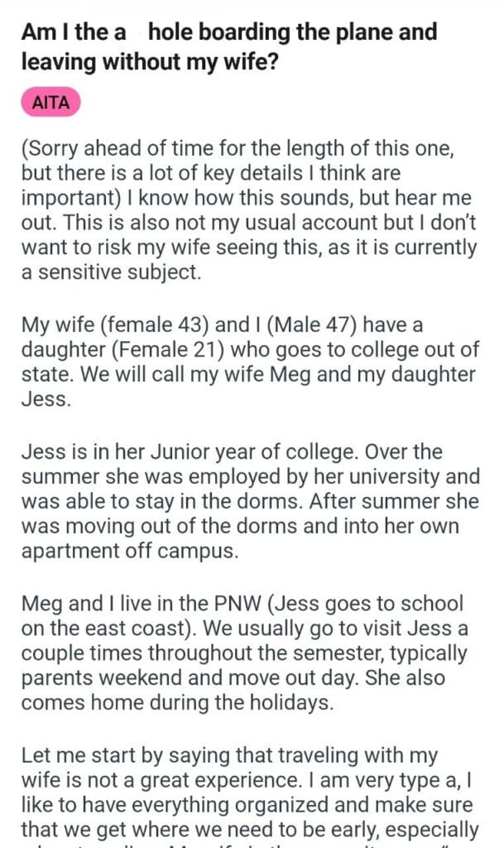Open the post title about boarding the plane
The height and width of the screenshot is (848, 504).
229,46
